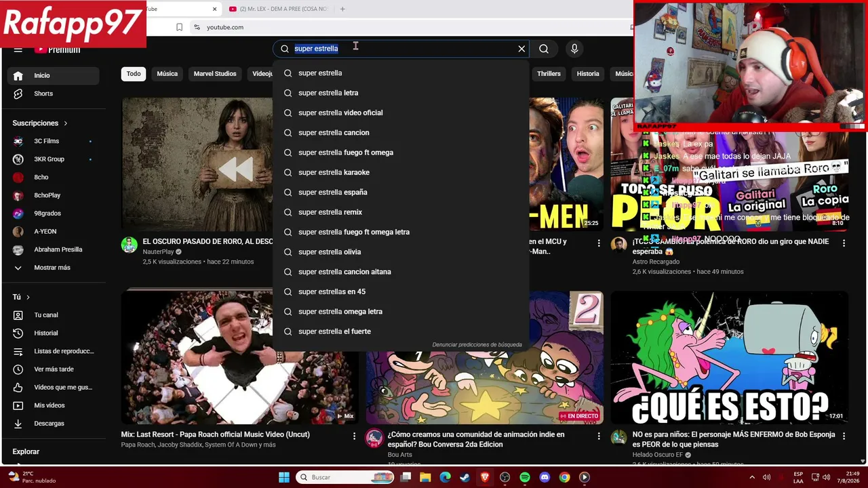Switch to OBS Studio on the taskbar
Viewport: 868px width, 488px height.
(x=505, y=477)
